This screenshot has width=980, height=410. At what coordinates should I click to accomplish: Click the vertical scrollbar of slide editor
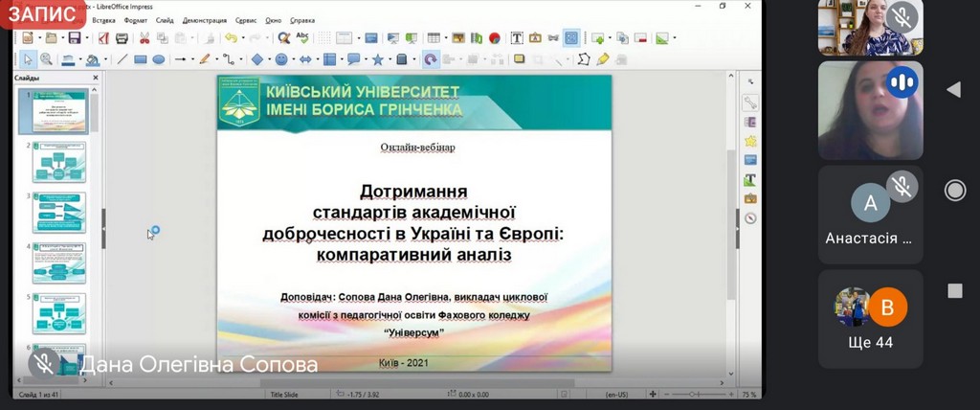[732, 225]
